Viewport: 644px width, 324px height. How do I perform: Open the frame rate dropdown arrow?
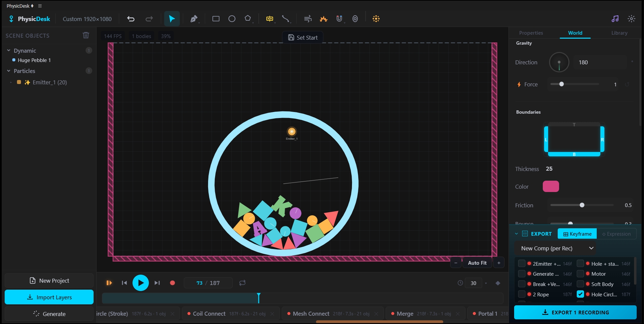pyautogui.click(x=486, y=283)
